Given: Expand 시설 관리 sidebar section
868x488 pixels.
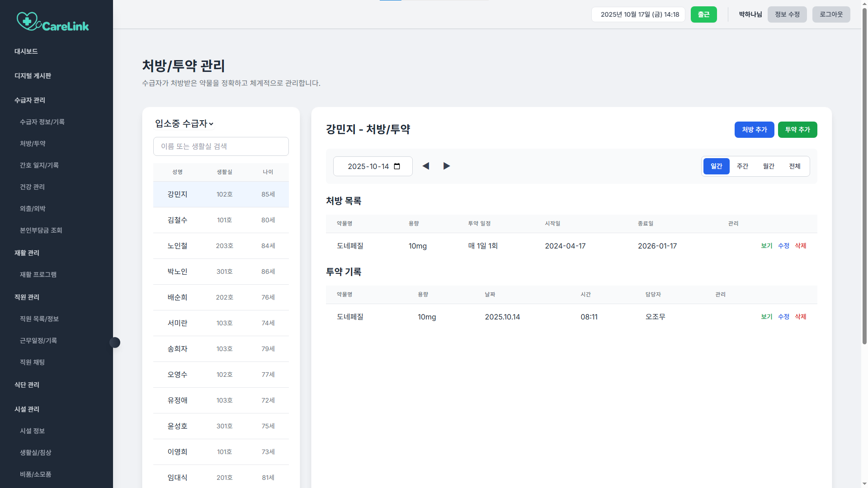Looking at the screenshot, I should (27, 409).
